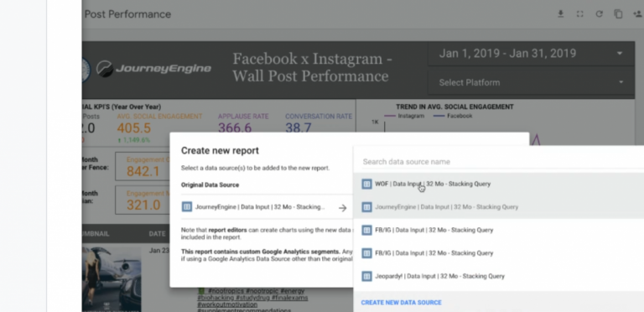Open the Jan 1, 2019 date range dropdown

pos(531,54)
